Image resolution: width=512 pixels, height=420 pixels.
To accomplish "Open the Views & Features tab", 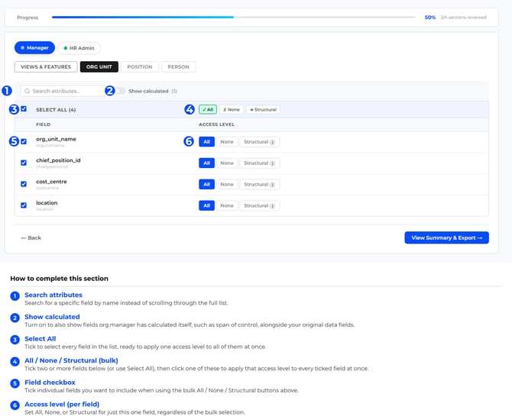I will coord(46,66).
